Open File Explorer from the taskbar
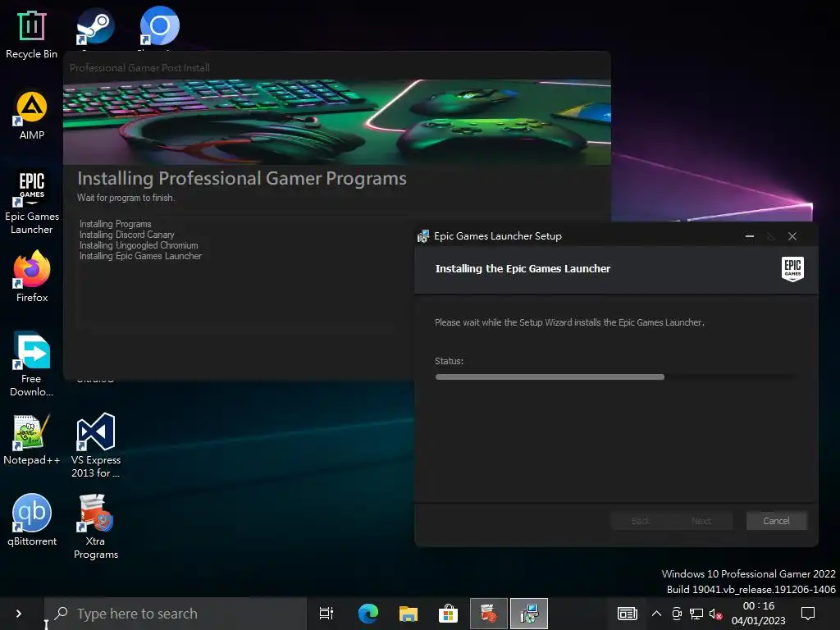Screen dimensions: 840x630 point(409,614)
